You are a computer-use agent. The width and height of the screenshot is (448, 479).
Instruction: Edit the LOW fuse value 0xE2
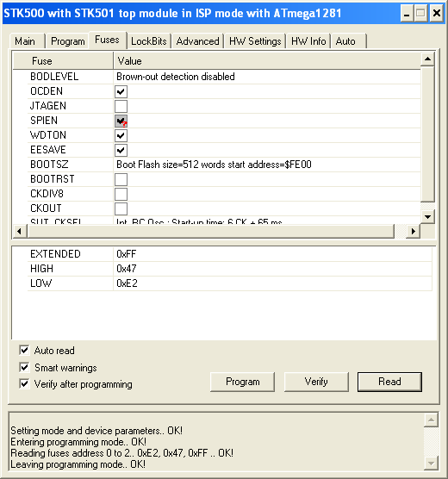[272, 283]
